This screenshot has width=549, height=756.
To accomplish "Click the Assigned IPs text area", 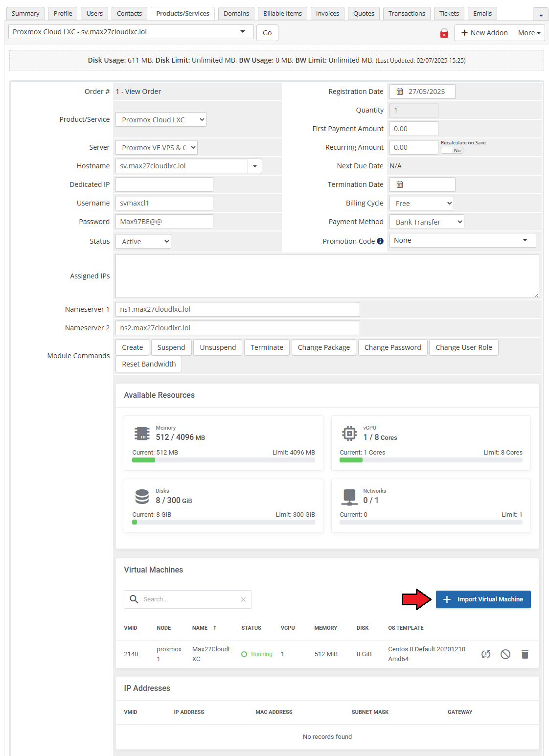I will click(x=327, y=276).
